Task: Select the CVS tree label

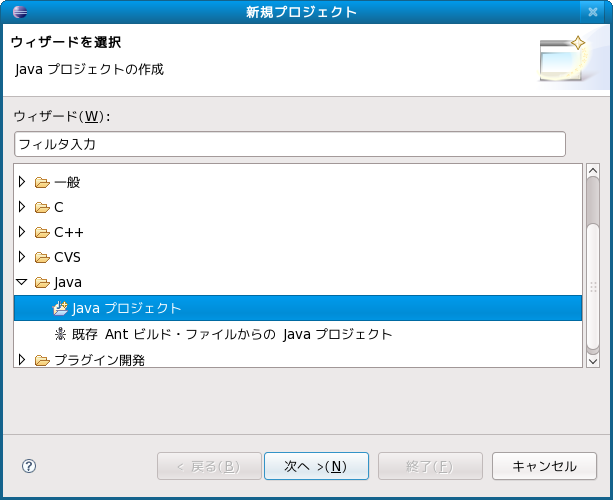Action: tap(67, 257)
